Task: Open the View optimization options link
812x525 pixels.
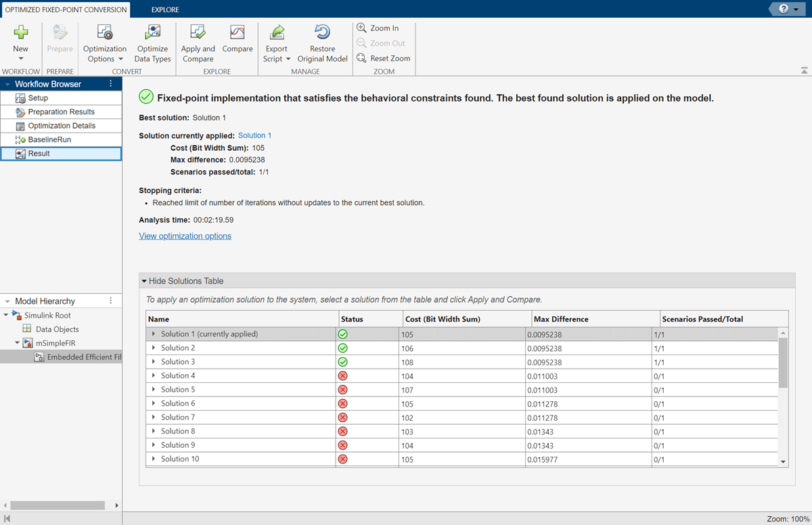Action: click(x=185, y=236)
